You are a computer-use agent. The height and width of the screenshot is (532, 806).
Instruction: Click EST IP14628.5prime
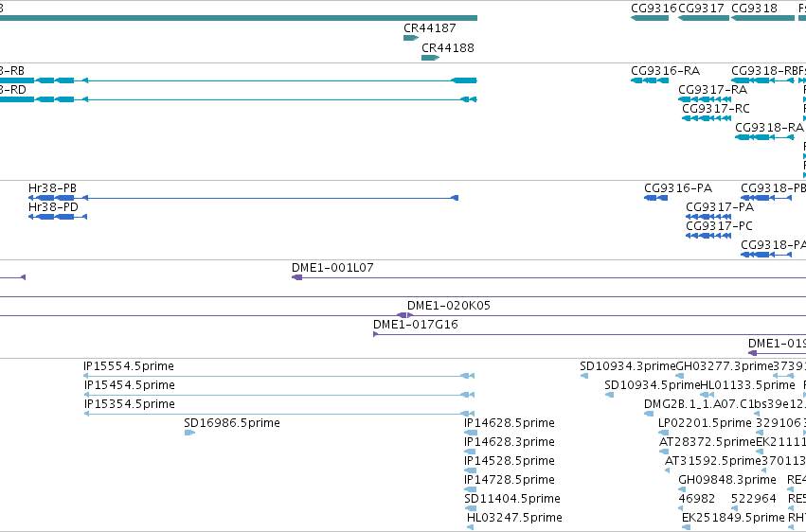471,433
